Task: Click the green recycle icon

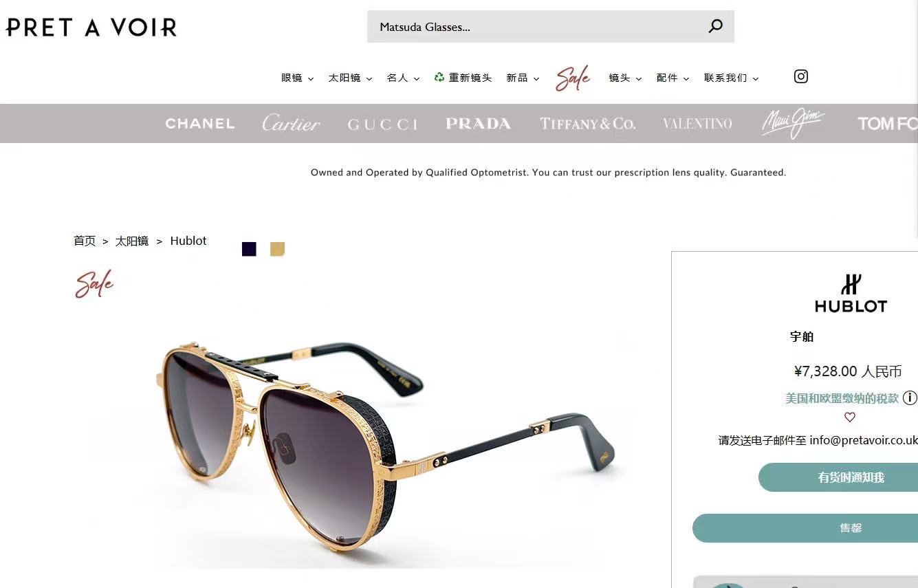Action: point(439,77)
